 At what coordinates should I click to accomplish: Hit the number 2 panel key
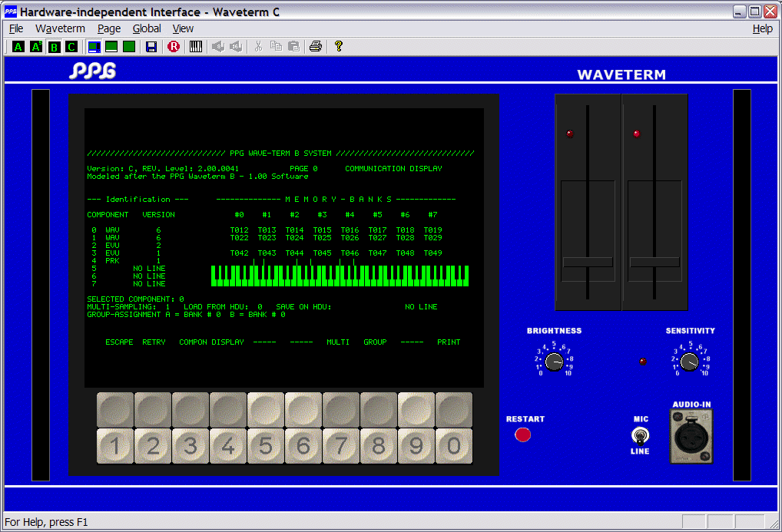tap(153, 446)
